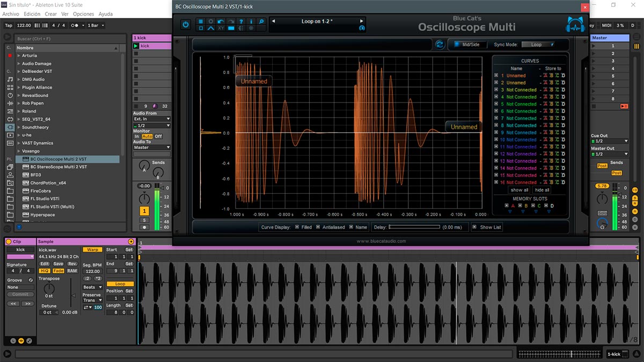Launch the kick clip play triangle
This screenshot has width=644, height=362.
pyautogui.click(x=136, y=46)
